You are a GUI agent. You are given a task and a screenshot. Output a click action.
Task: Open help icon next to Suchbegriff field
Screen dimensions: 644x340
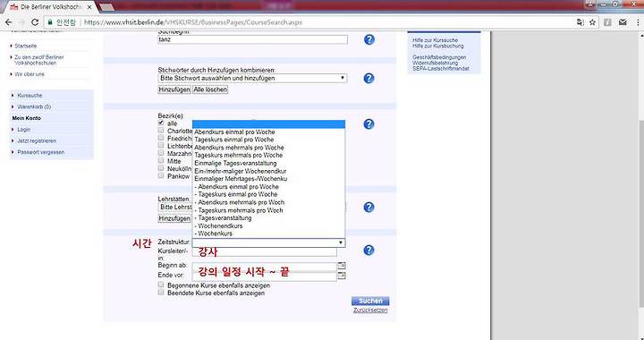[x=369, y=39]
